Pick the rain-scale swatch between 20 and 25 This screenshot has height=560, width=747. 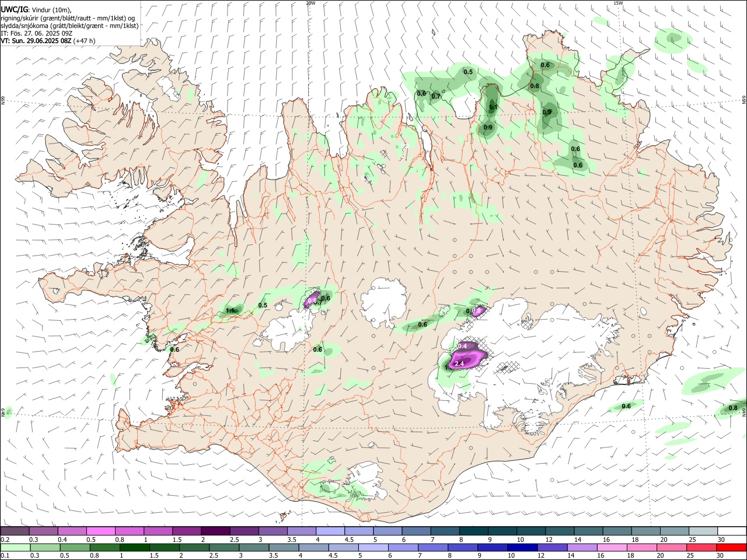point(672,548)
